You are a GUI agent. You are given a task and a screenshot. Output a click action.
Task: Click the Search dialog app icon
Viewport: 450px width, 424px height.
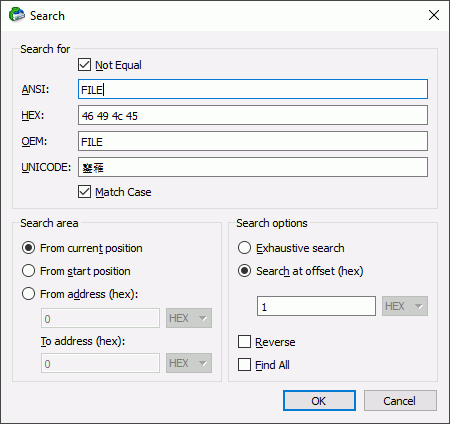17,15
